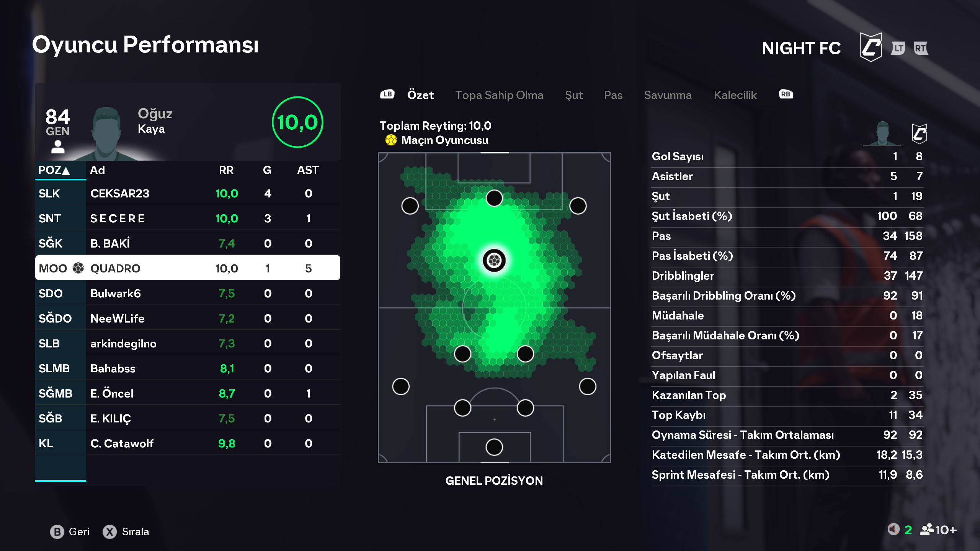Switch to the Topa Sahip Olma tab
980x551 pixels.
point(499,95)
